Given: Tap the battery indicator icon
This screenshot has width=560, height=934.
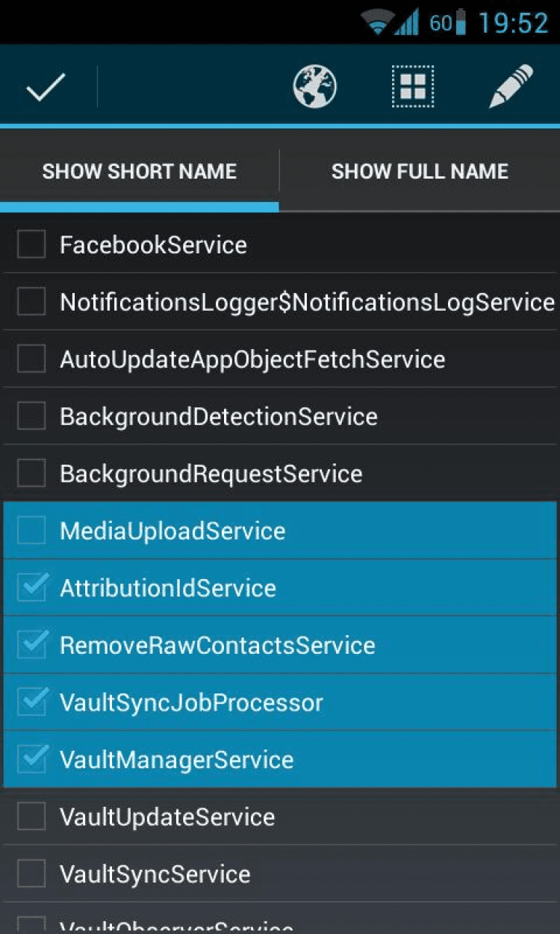Looking at the screenshot, I should tap(461, 23).
